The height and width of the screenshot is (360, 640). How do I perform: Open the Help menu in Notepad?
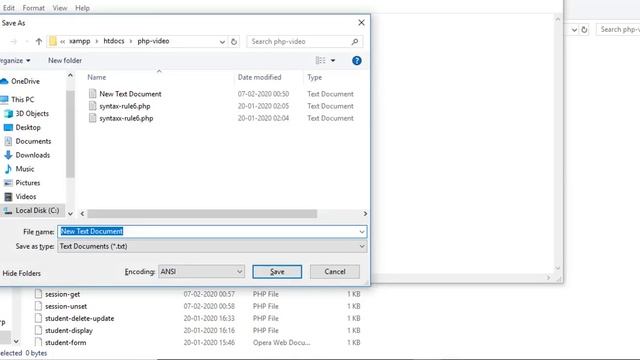[82, 8]
